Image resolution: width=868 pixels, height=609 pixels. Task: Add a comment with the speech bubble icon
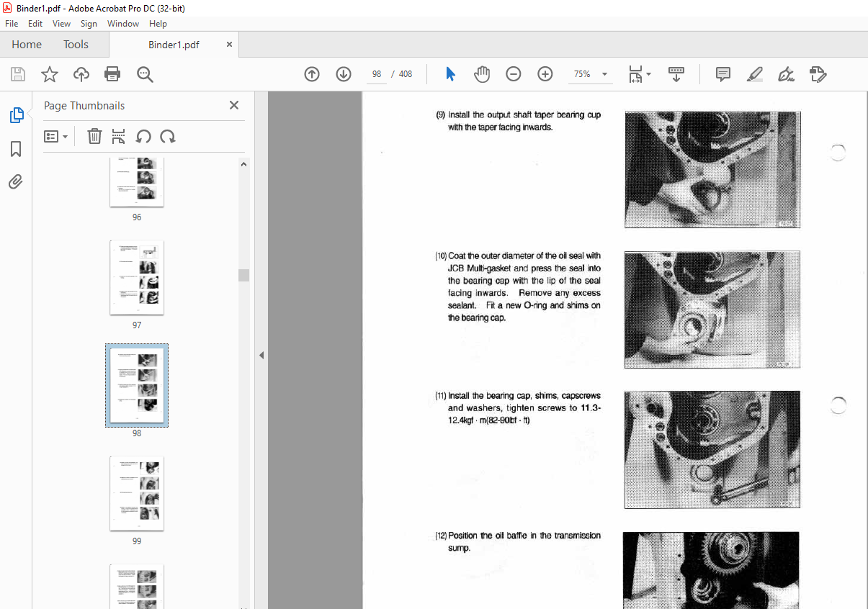(x=723, y=74)
